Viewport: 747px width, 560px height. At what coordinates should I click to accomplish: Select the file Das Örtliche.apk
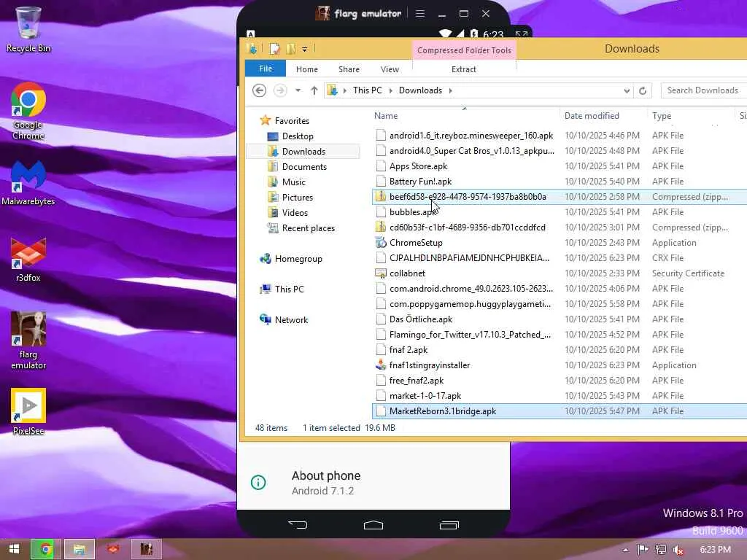click(421, 319)
